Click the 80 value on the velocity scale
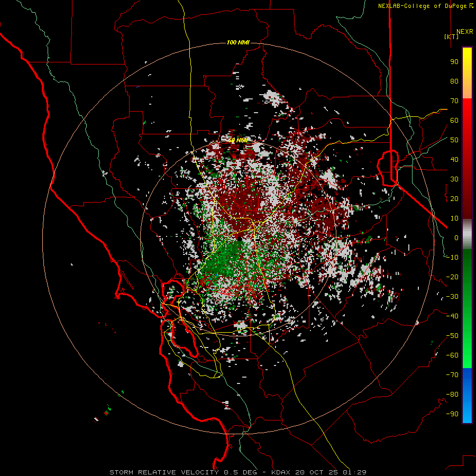The width and height of the screenshot is (476, 476). pyautogui.click(x=454, y=81)
